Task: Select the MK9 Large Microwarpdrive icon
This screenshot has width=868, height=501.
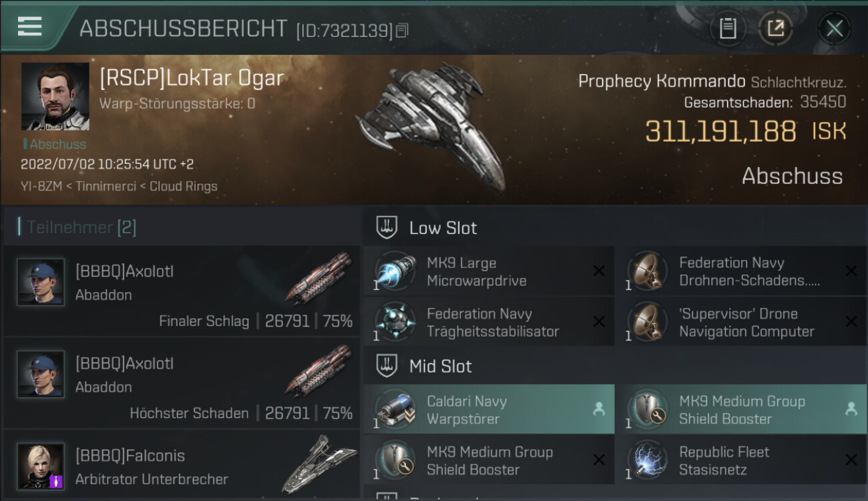Action: [395, 272]
